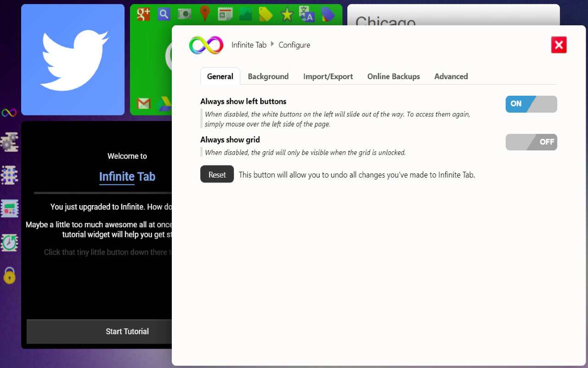Click the yellow star bookmarks icon
Screen dimensions: 588x368
click(287, 14)
